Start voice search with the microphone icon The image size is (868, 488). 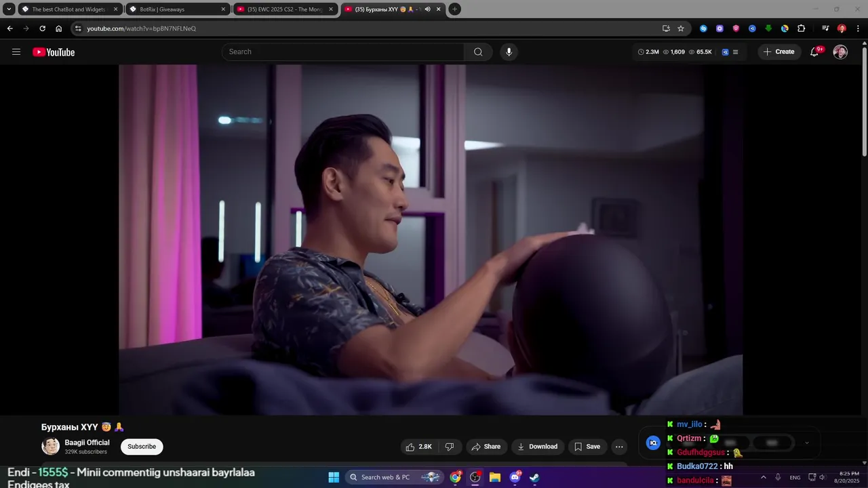point(509,52)
